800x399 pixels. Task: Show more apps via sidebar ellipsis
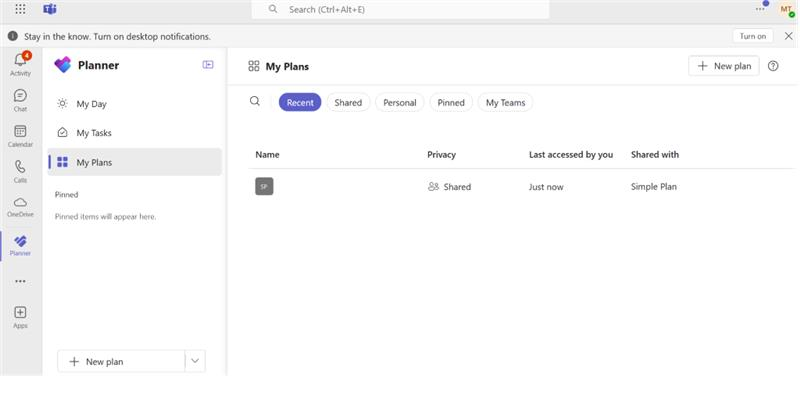tap(20, 281)
